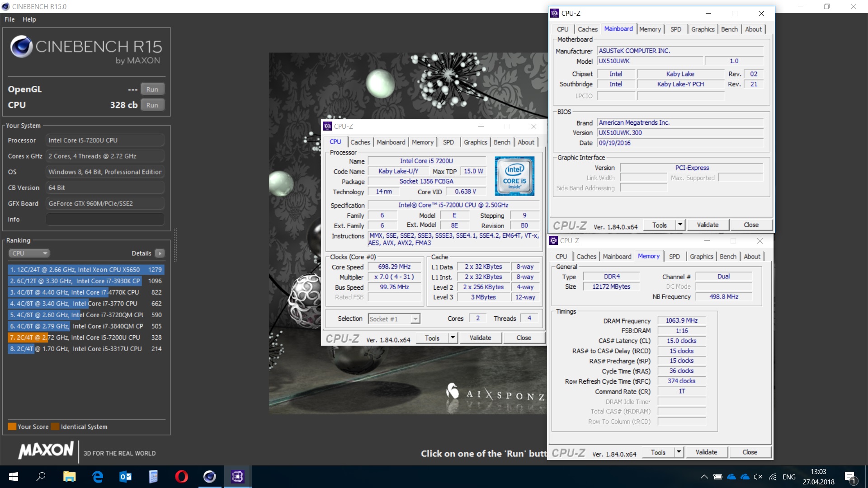Image resolution: width=868 pixels, height=488 pixels.
Task: Open SPD tab in center CPU-Z window
Action: click(x=448, y=142)
